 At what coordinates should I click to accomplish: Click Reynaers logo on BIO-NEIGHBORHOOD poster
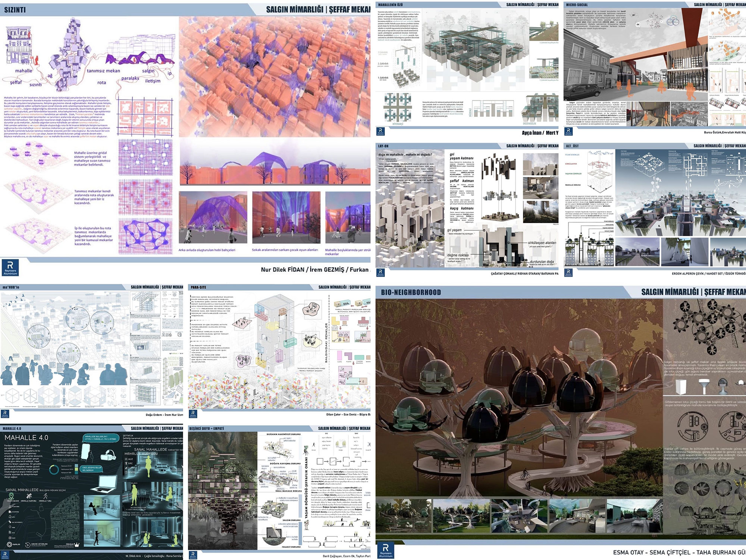tap(386, 551)
